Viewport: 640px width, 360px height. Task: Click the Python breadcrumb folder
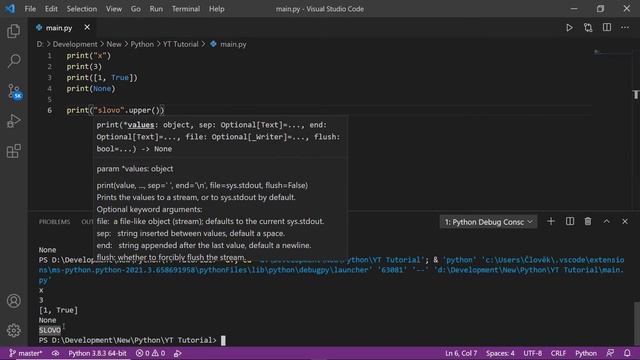tap(142, 44)
